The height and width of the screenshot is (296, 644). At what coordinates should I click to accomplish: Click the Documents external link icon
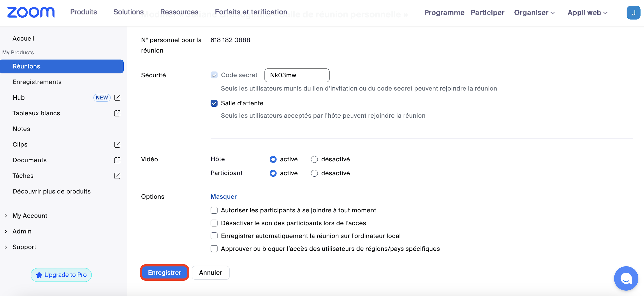(117, 160)
